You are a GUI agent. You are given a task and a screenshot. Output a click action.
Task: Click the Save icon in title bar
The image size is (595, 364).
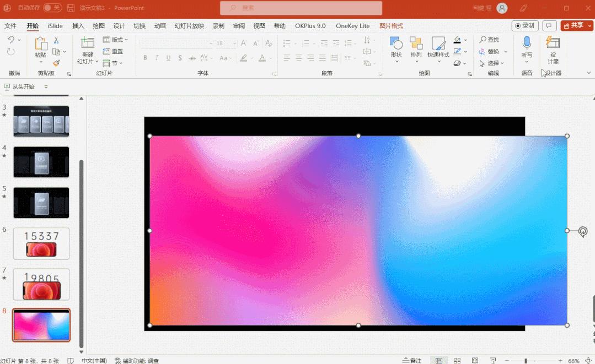(x=71, y=8)
